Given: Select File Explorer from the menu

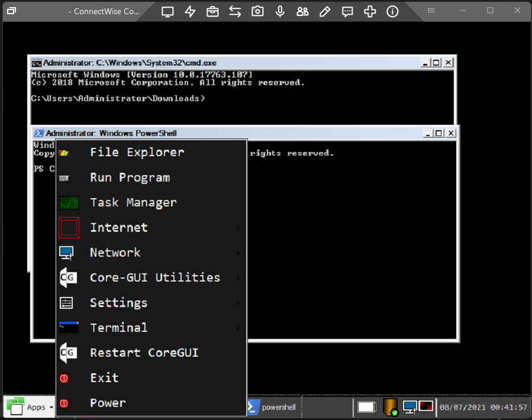Looking at the screenshot, I should pos(137,153).
